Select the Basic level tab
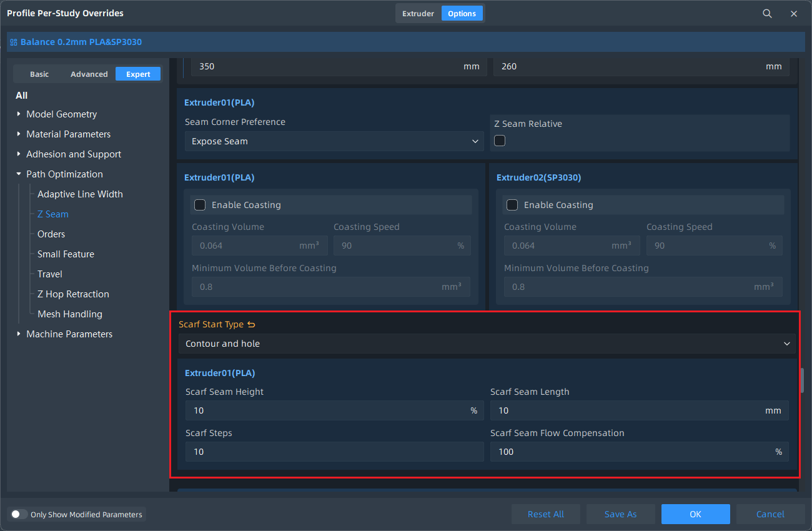This screenshot has height=531, width=812. tap(39, 74)
